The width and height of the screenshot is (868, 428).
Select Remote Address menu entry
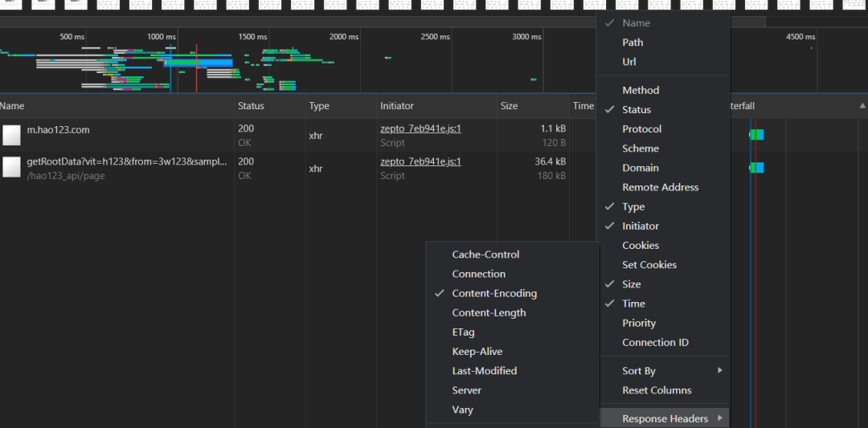click(663, 187)
